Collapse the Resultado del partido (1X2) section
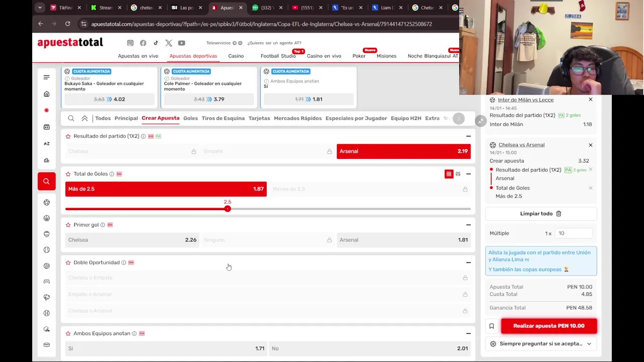644x362 pixels. [468, 136]
